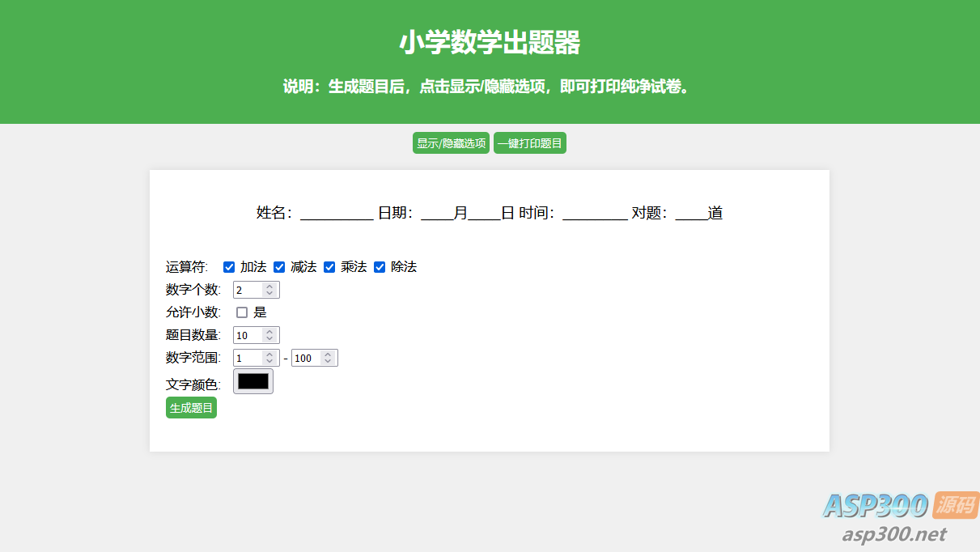Increase the 数字范围 maximum value arrow
Image resolution: width=980 pixels, height=552 pixels.
click(x=328, y=354)
